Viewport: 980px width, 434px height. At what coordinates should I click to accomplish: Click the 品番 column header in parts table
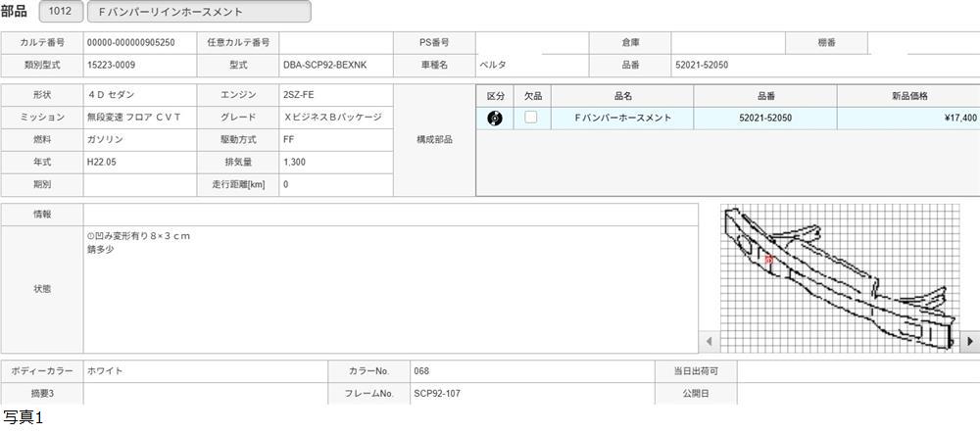coord(765,96)
